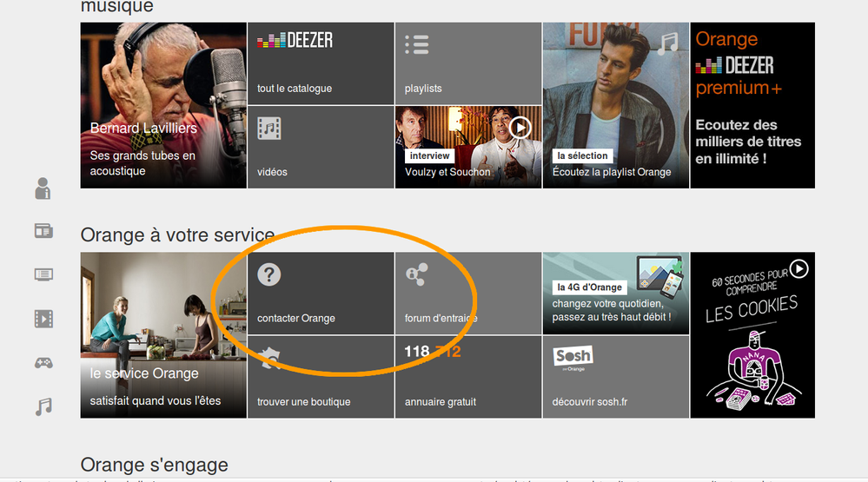
Task: Open the playlists tile
Action: tap(468, 63)
